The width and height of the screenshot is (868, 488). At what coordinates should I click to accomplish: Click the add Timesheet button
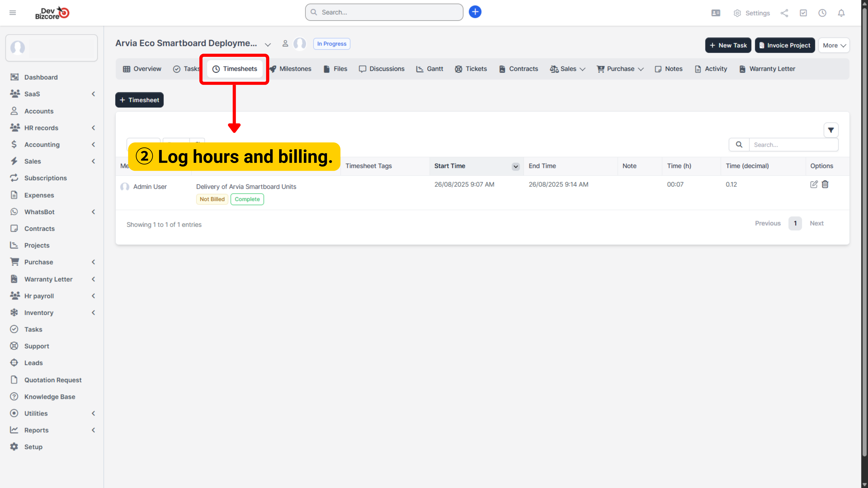coord(139,100)
